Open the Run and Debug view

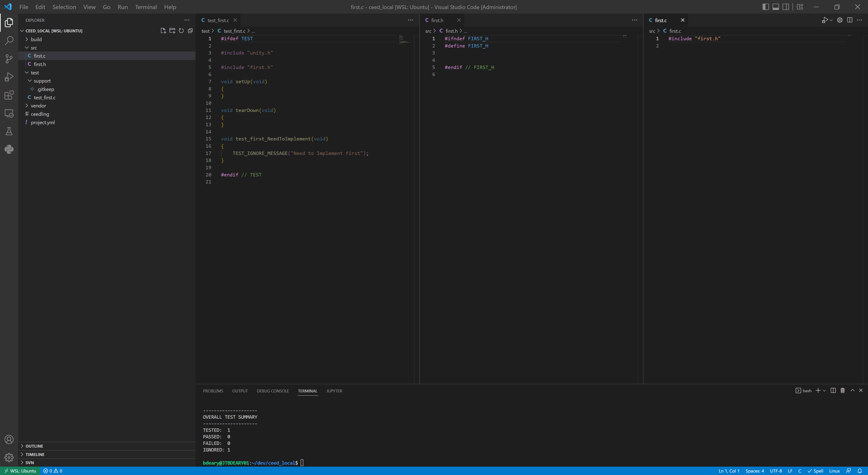pyautogui.click(x=9, y=77)
